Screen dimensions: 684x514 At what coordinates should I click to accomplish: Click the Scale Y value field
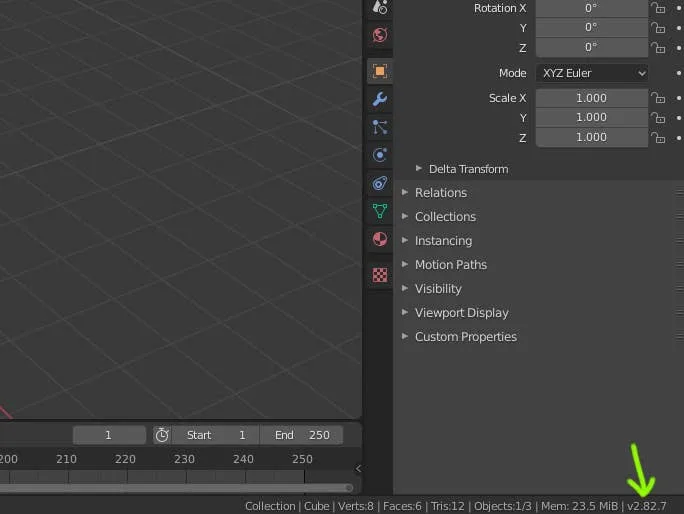point(592,117)
